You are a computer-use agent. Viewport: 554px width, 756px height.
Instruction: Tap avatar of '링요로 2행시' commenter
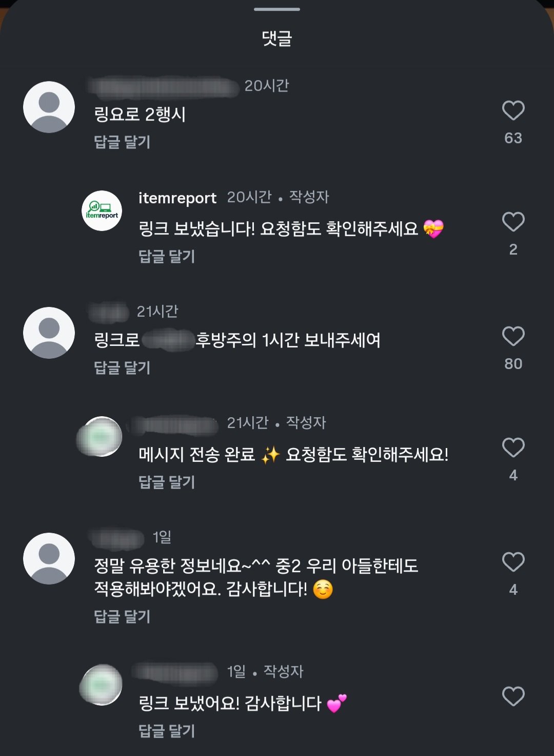pyautogui.click(x=49, y=107)
